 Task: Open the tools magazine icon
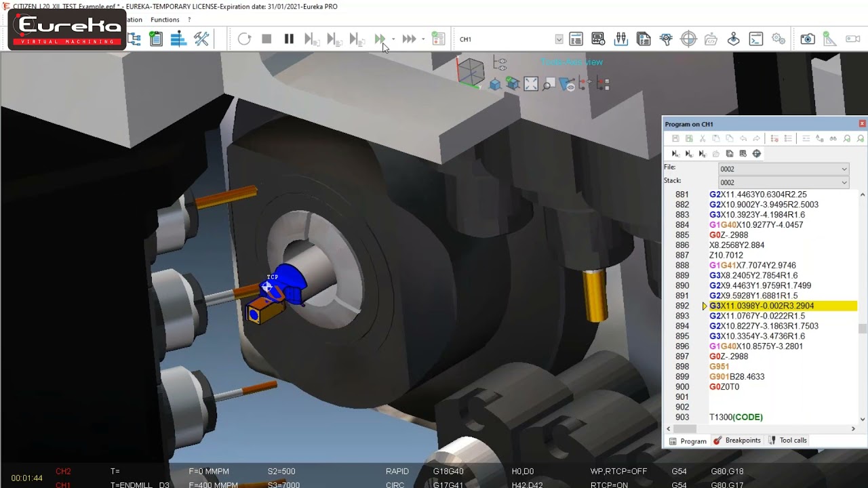tap(620, 39)
